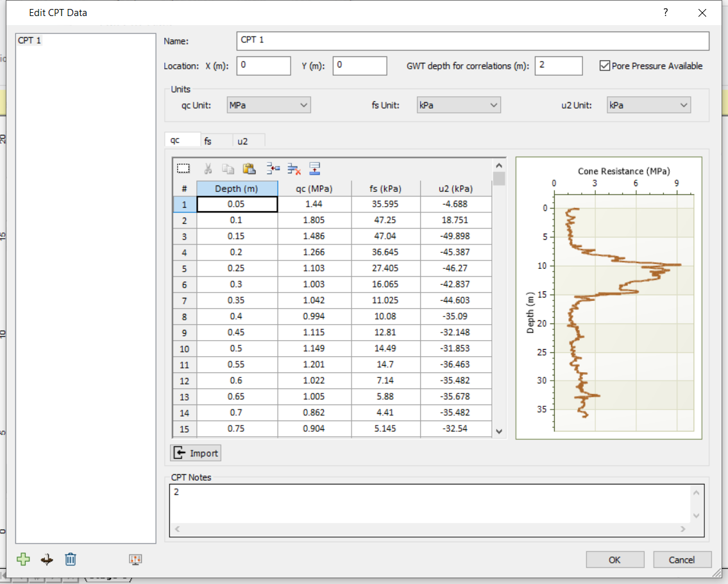Image resolution: width=728 pixels, height=584 pixels.
Task: Click the dashed rectangle select all icon
Action: click(x=183, y=169)
